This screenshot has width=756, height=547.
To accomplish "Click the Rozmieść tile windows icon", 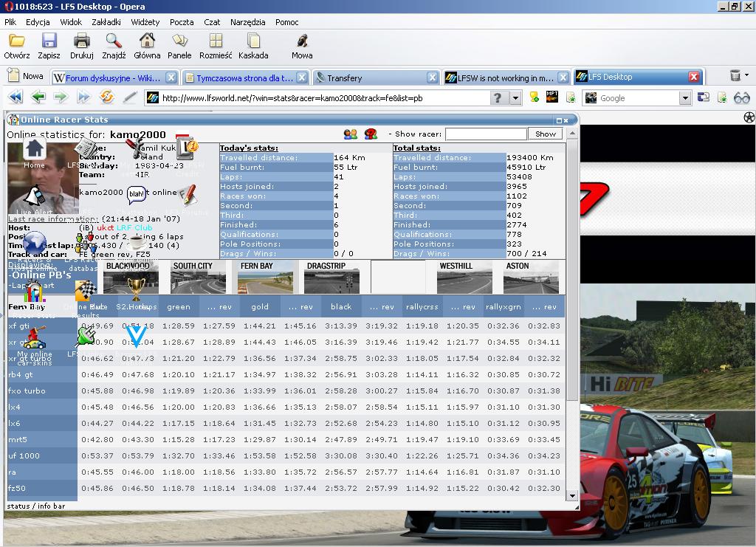I will tap(216, 41).
